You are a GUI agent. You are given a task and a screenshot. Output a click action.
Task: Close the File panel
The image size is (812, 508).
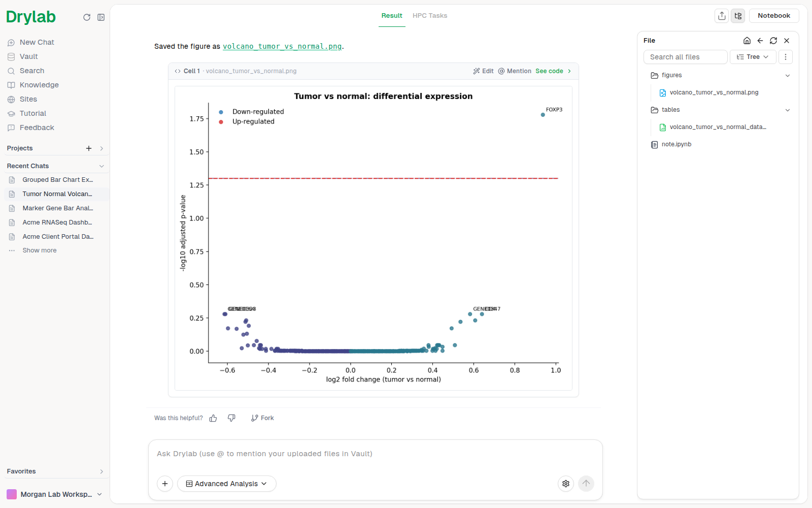click(787, 41)
